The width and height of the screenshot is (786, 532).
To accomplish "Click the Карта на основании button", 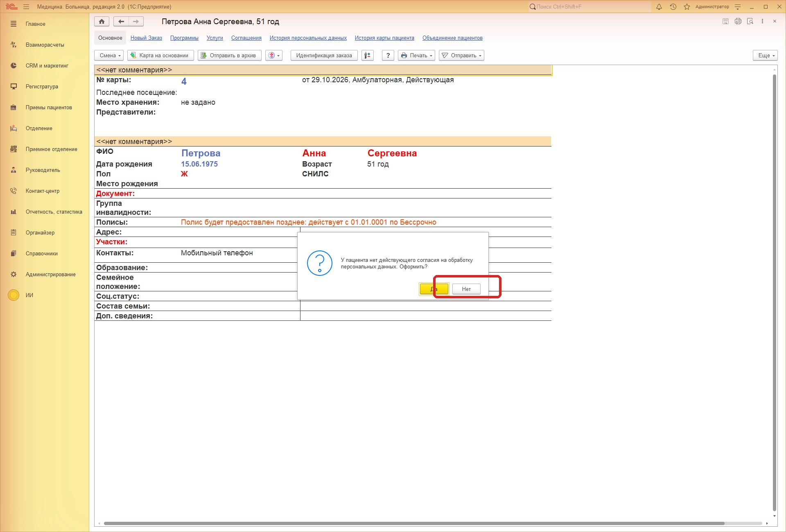I will [160, 56].
